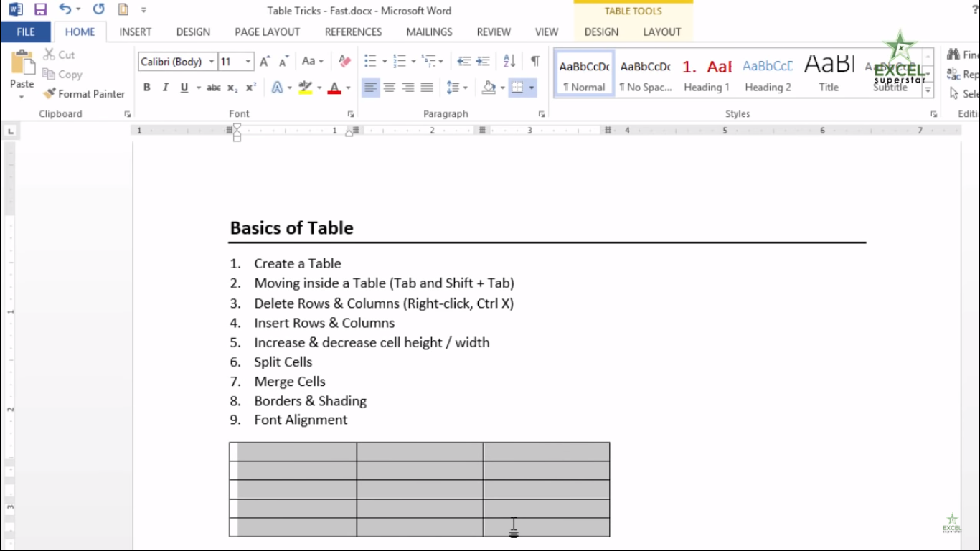Viewport: 980px width, 551px height.
Task: Open the font size dropdown
Action: point(248,62)
